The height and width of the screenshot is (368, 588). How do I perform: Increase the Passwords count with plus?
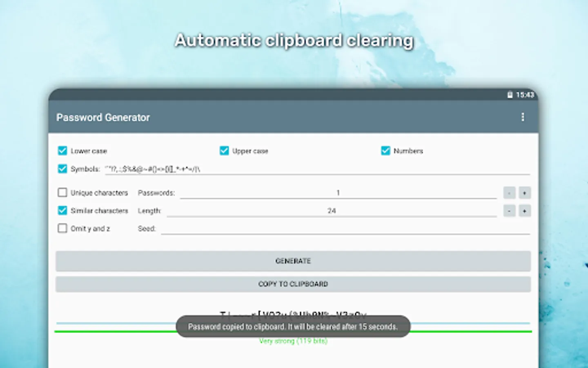click(524, 192)
